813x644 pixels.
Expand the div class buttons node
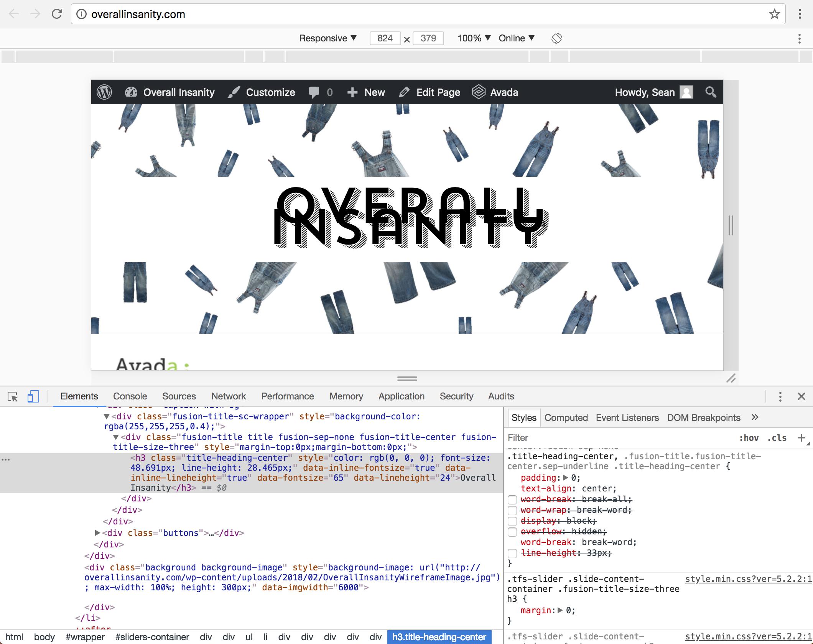pyautogui.click(x=97, y=533)
